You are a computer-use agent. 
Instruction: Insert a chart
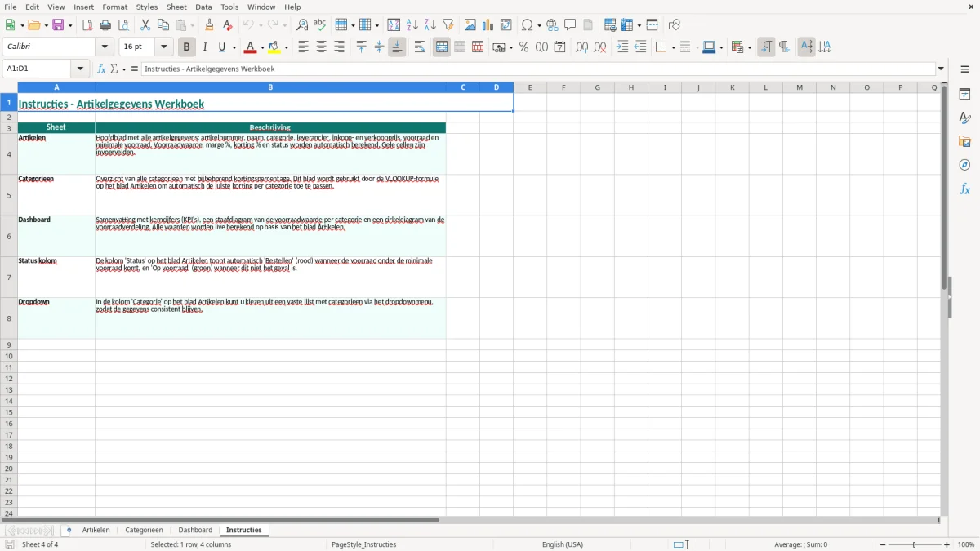488,25
